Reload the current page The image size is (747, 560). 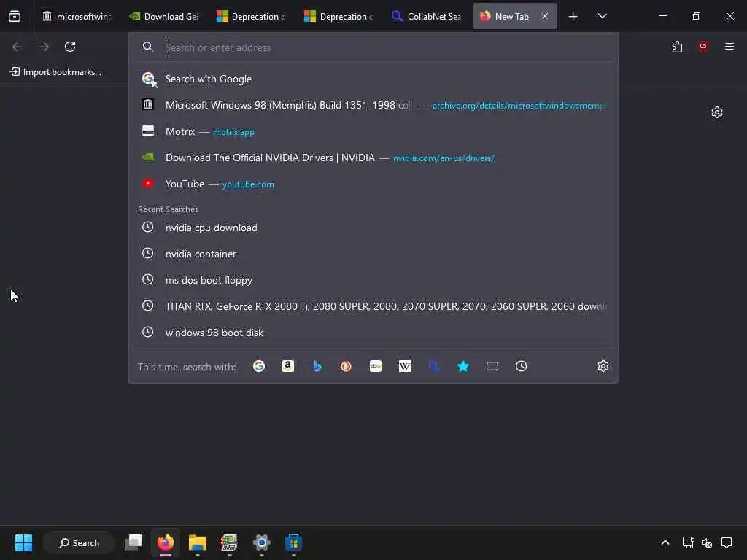pos(70,47)
